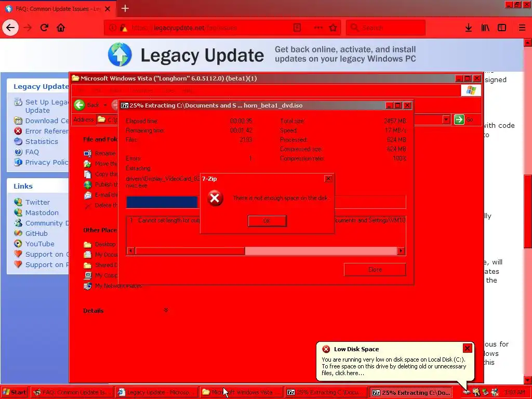
Task: Click the Windows flag logo in Explorer
Action: (471, 90)
